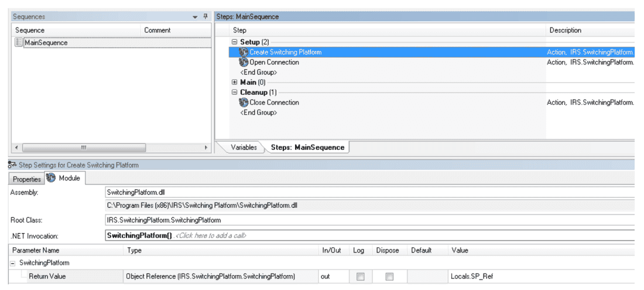Viewport: 644px width, 290px height.
Task: Click the Parameter Name column header
Action: point(66,250)
